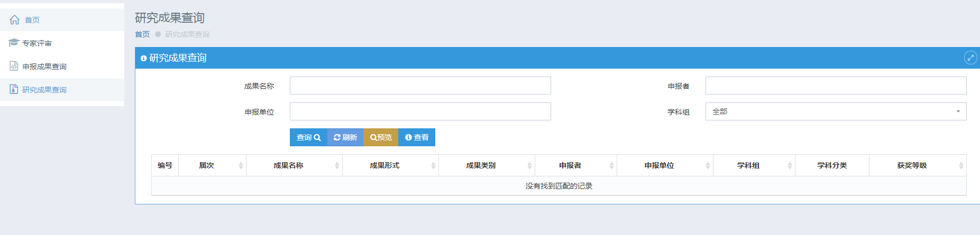Screen dimensions: 980x235
Task: Sort table by 届次 column
Action: coord(212,165)
